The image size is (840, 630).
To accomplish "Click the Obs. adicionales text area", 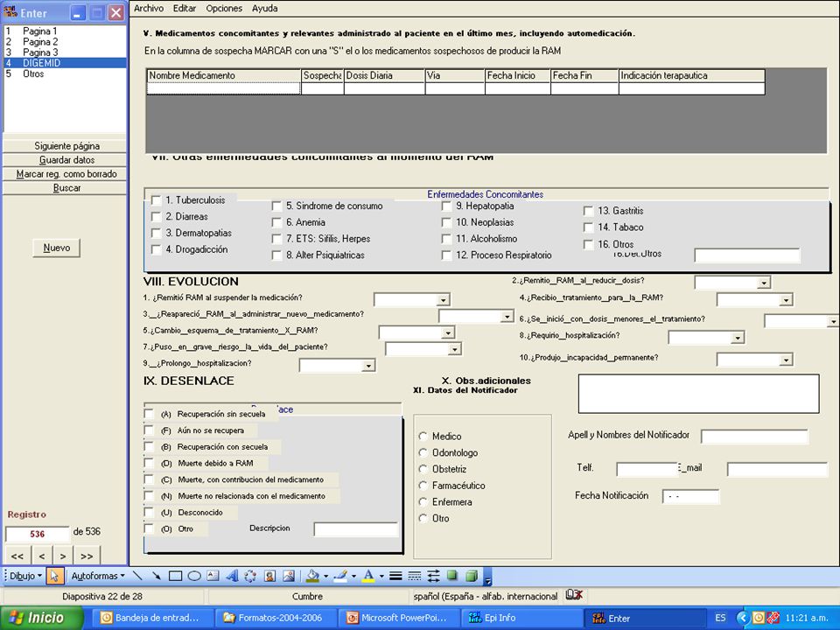I will pyautogui.click(x=698, y=394).
